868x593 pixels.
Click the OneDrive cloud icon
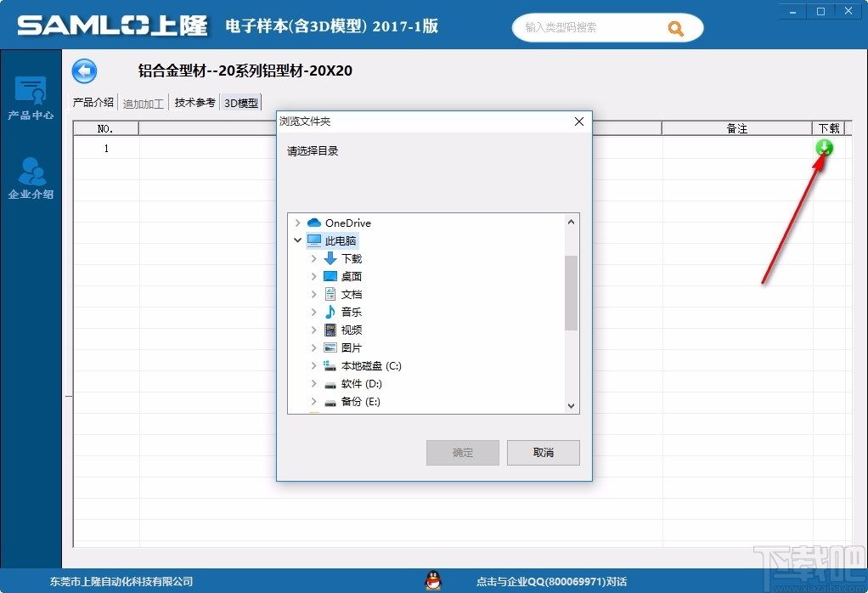tap(315, 223)
